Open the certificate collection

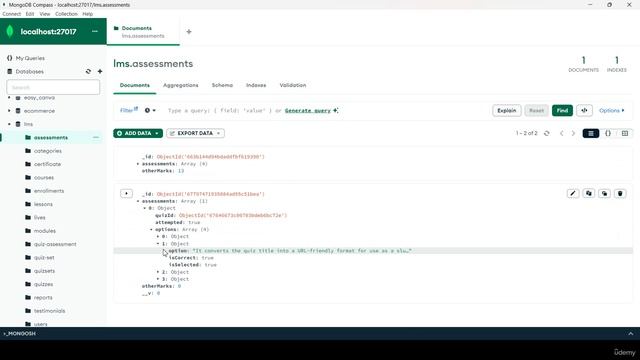click(47, 164)
